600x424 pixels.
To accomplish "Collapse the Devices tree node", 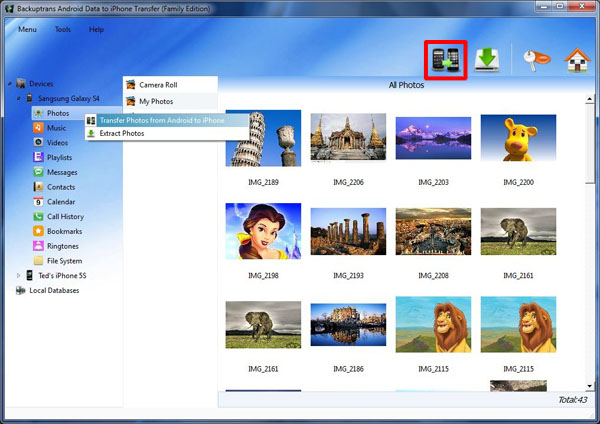I will (10, 83).
